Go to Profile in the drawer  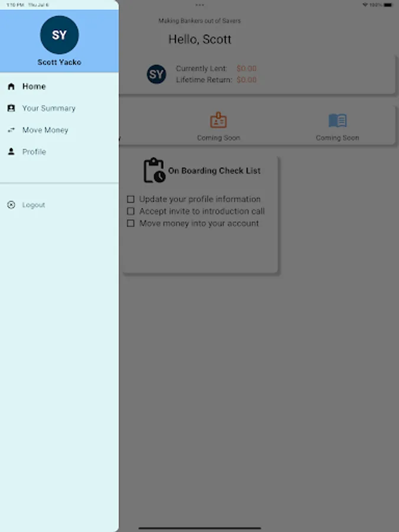[x=59, y=152]
